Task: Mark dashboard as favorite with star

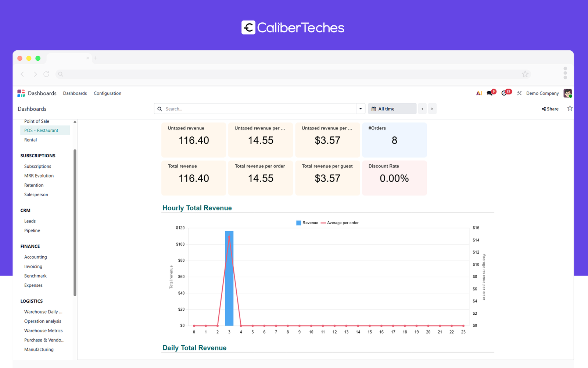Action: (x=570, y=108)
